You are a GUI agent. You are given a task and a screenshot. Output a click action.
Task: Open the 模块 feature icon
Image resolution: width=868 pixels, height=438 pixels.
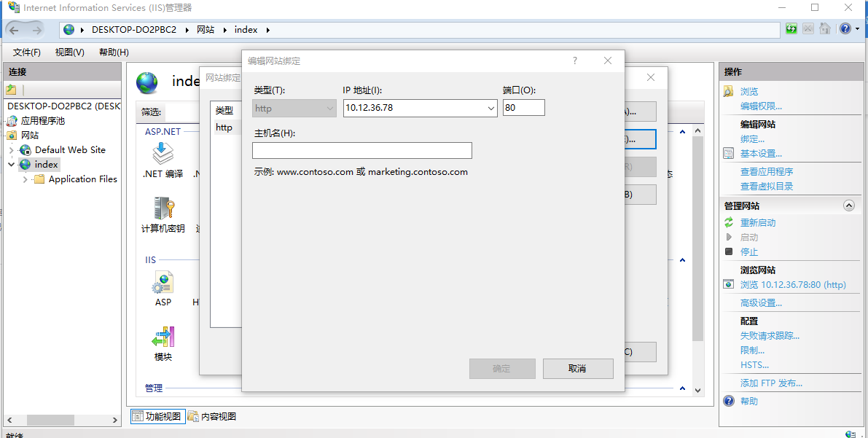(163, 337)
